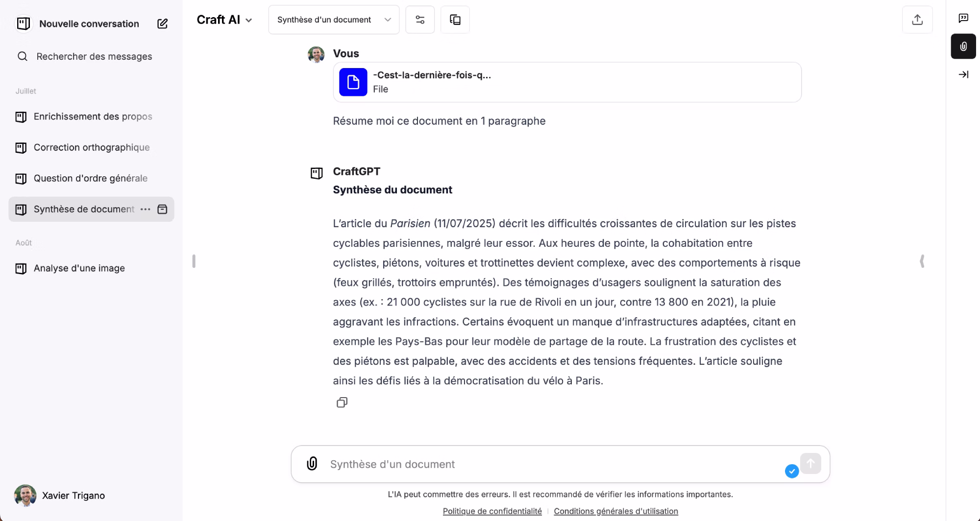Open Question d'ordre générale conversation
This screenshot has height=521, width=980.
[91, 178]
